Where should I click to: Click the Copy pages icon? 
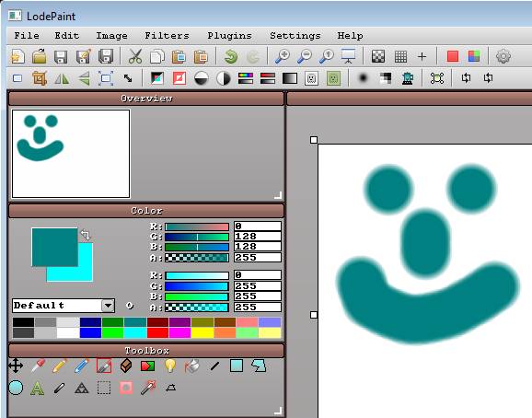tap(157, 57)
